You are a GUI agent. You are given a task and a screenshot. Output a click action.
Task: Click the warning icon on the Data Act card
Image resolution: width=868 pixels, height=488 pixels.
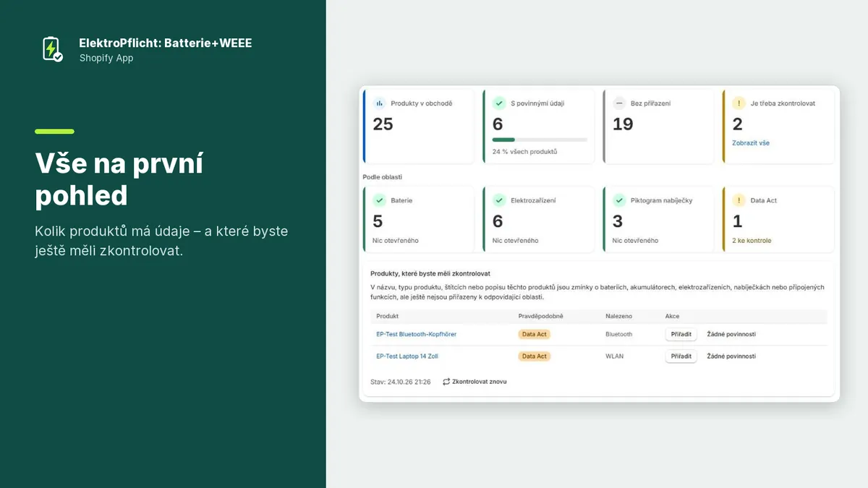pos(739,200)
